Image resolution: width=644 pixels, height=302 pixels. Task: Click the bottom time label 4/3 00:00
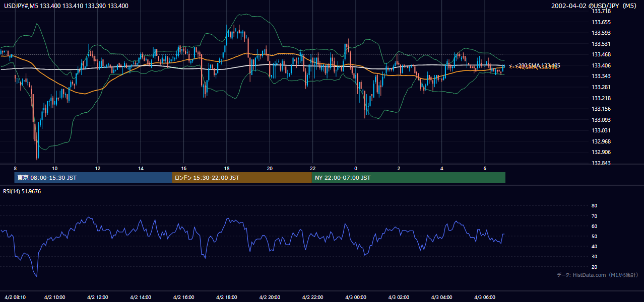[x=355, y=297]
